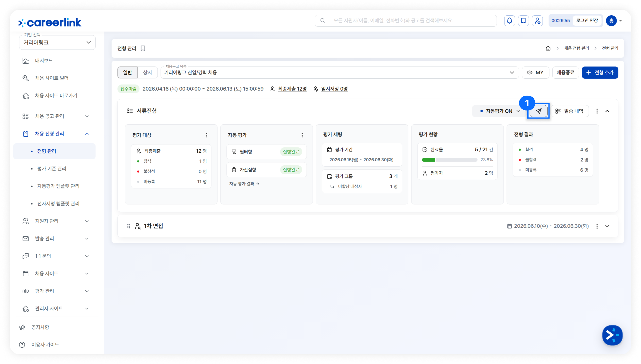Screen dimensions: 641x364
Task: Collapse the 서류전형 section
Action: click(x=607, y=111)
